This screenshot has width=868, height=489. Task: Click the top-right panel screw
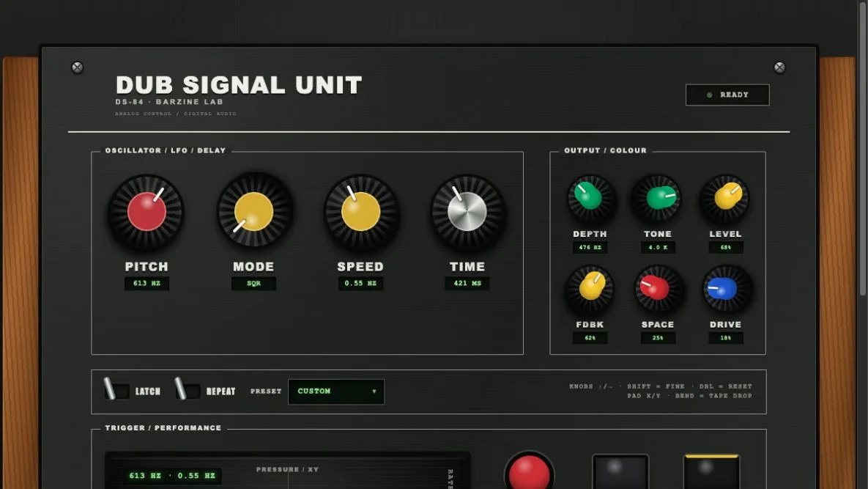click(x=779, y=67)
